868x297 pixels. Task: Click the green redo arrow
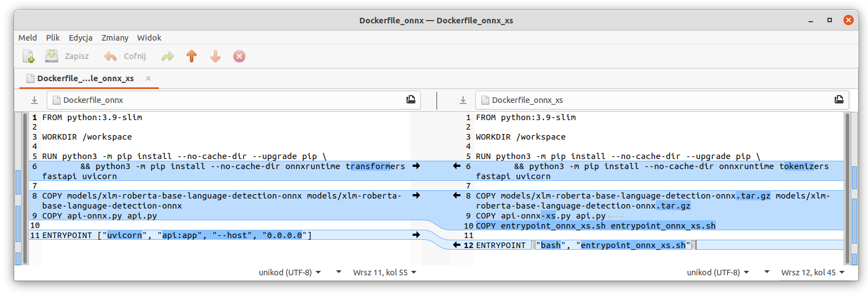tap(167, 56)
